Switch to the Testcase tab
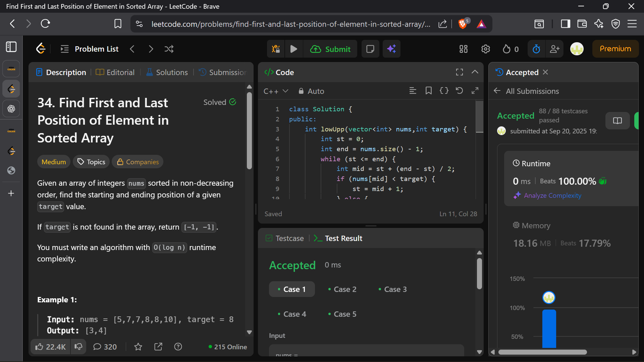 coord(285,238)
